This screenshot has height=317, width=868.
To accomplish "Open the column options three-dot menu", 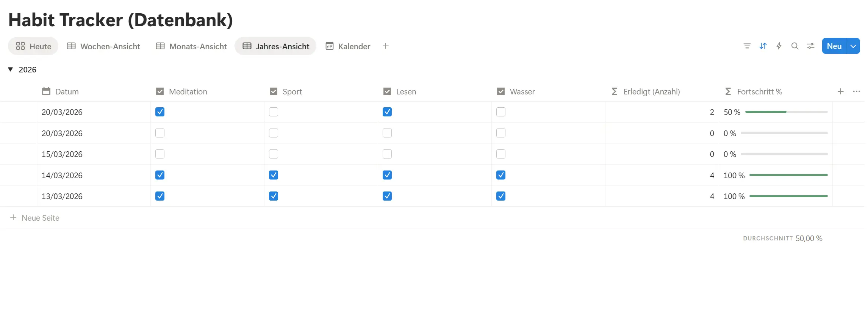I will click(856, 91).
